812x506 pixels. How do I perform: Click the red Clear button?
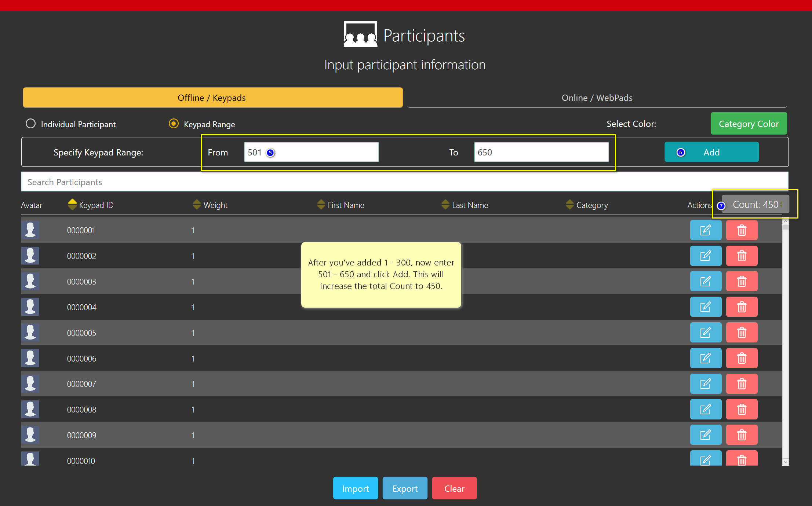click(x=454, y=488)
